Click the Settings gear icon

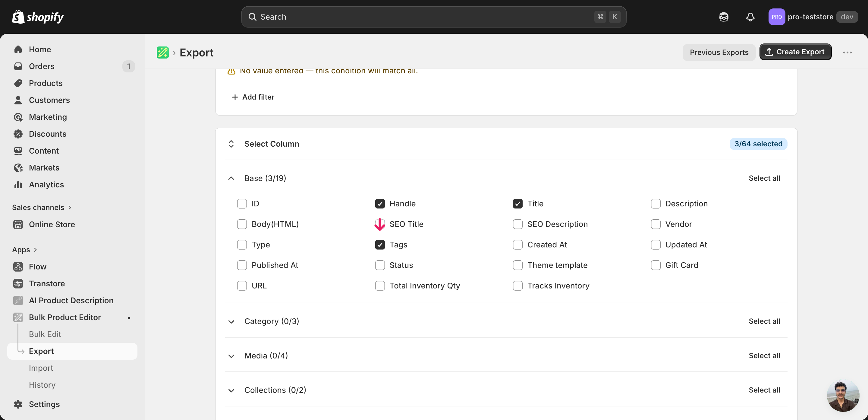point(18,404)
